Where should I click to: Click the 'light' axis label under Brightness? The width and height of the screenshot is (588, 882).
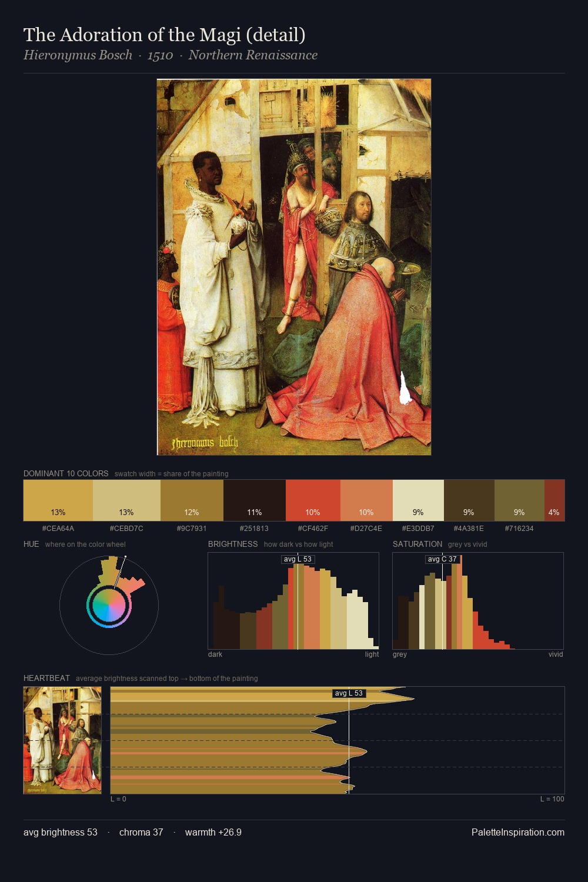click(372, 654)
